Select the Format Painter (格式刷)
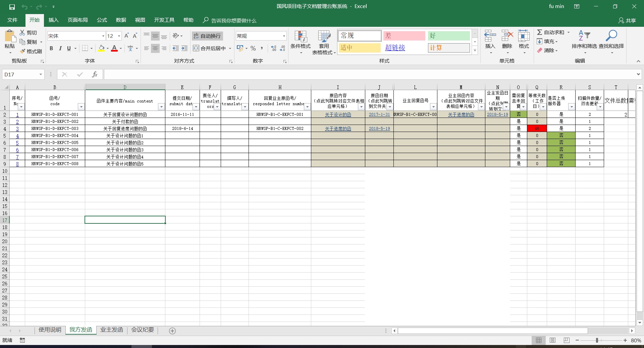 pyautogui.click(x=31, y=51)
